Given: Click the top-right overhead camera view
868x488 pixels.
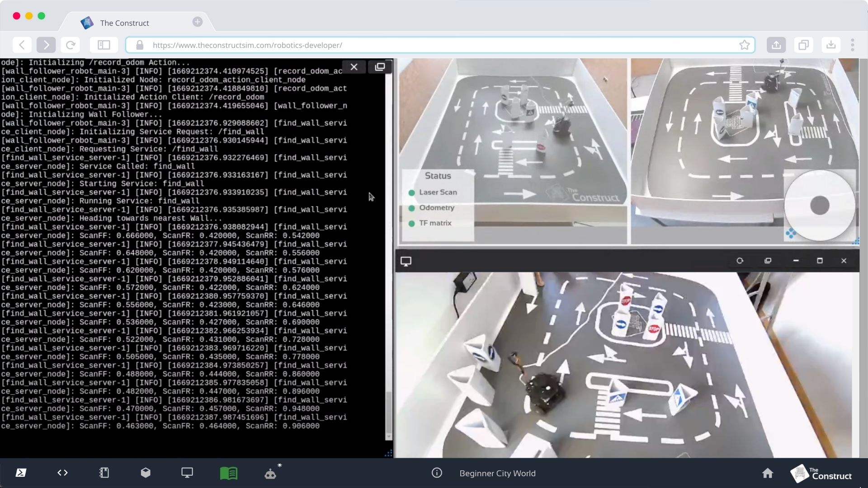Looking at the screenshot, I should point(745,151).
